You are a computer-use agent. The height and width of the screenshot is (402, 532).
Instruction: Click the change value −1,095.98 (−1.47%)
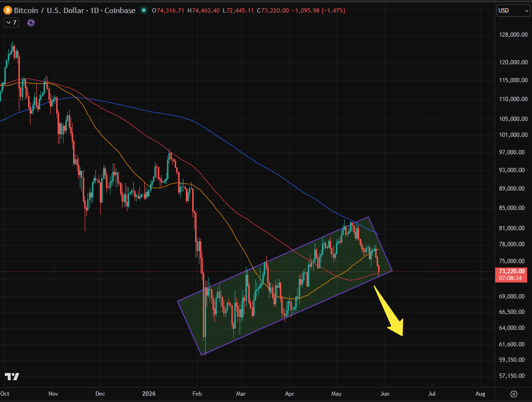[319, 11]
